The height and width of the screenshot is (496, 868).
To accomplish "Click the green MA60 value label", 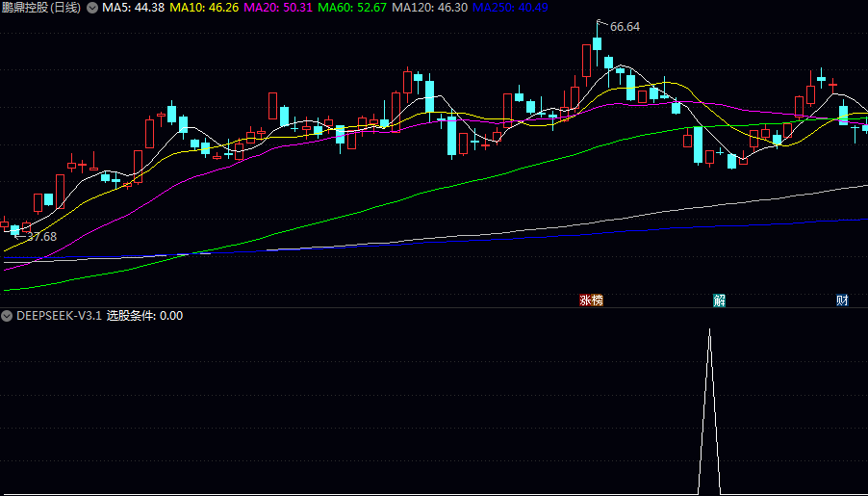I will point(351,8).
